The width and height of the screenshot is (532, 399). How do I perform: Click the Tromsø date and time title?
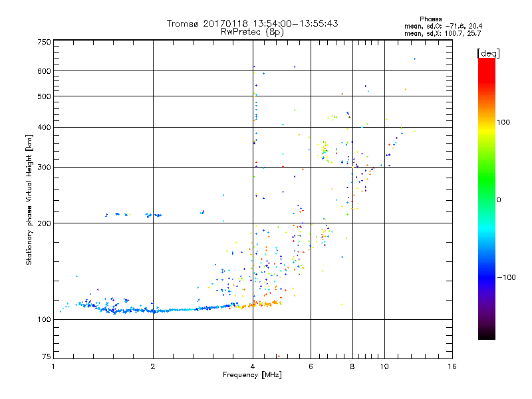click(x=252, y=23)
